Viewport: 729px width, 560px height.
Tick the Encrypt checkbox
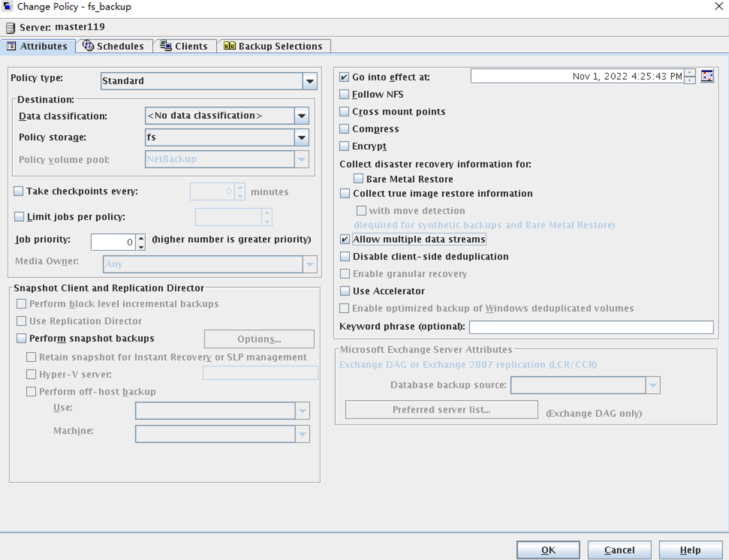pos(345,146)
